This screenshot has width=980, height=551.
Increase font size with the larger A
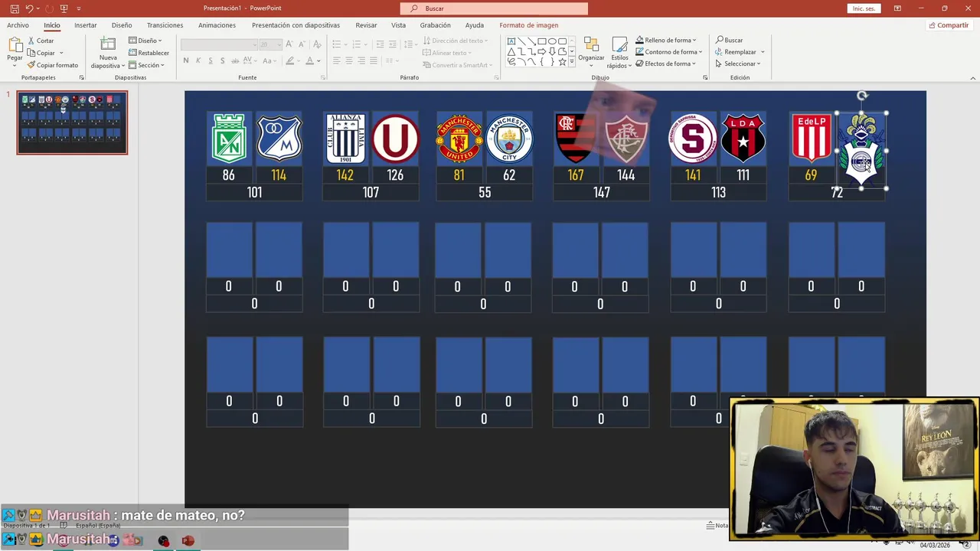(x=289, y=44)
